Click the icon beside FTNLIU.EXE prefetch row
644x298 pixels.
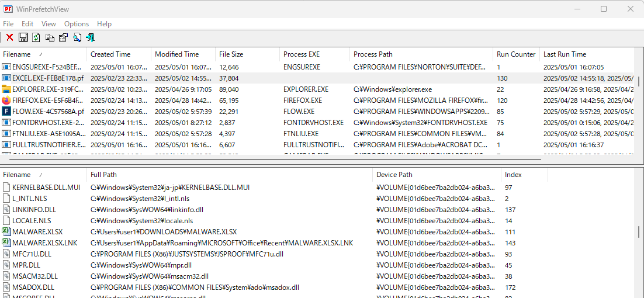pyautogui.click(x=6, y=133)
